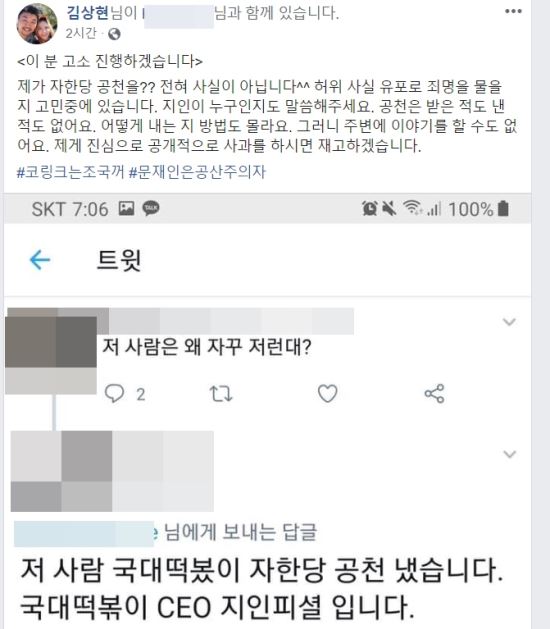This screenshot has height=629, width=550.
Task: Tap the Wi-Fi status icon
Action: click(x=412, y=208)
